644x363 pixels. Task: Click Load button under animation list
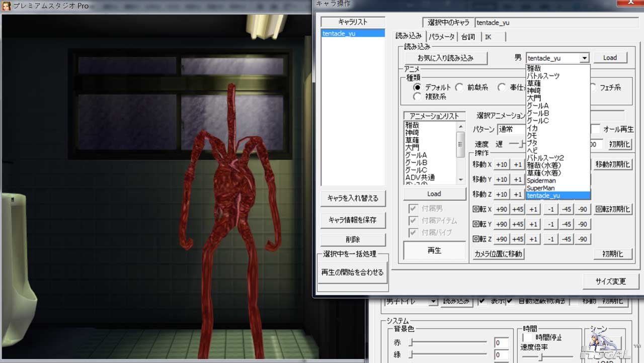click(434, 194)
